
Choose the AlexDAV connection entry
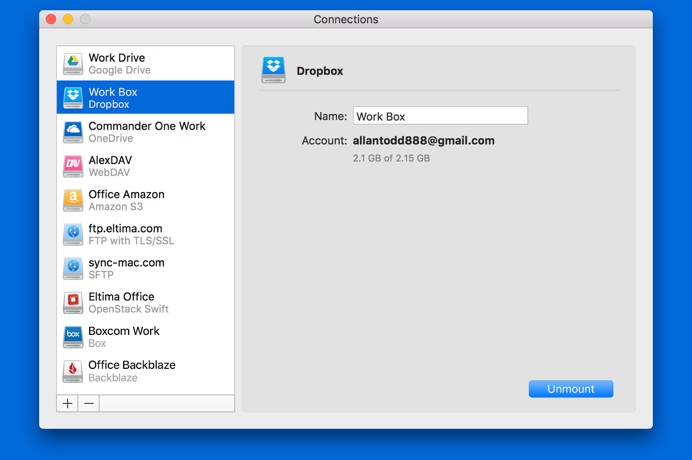click(146, 166)
